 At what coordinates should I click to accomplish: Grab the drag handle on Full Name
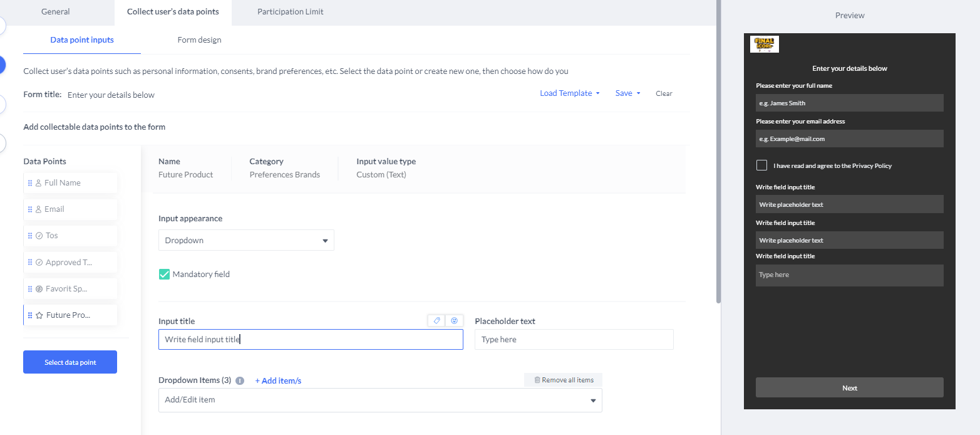(x=30, y=183)
